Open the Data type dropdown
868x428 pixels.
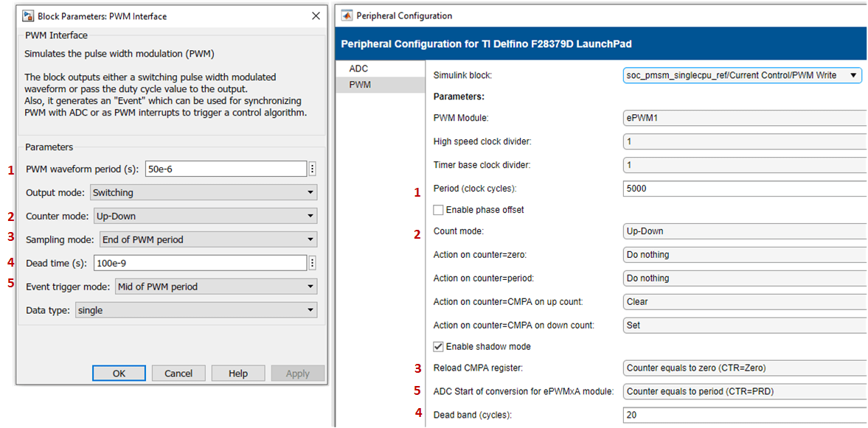point(195,310)
